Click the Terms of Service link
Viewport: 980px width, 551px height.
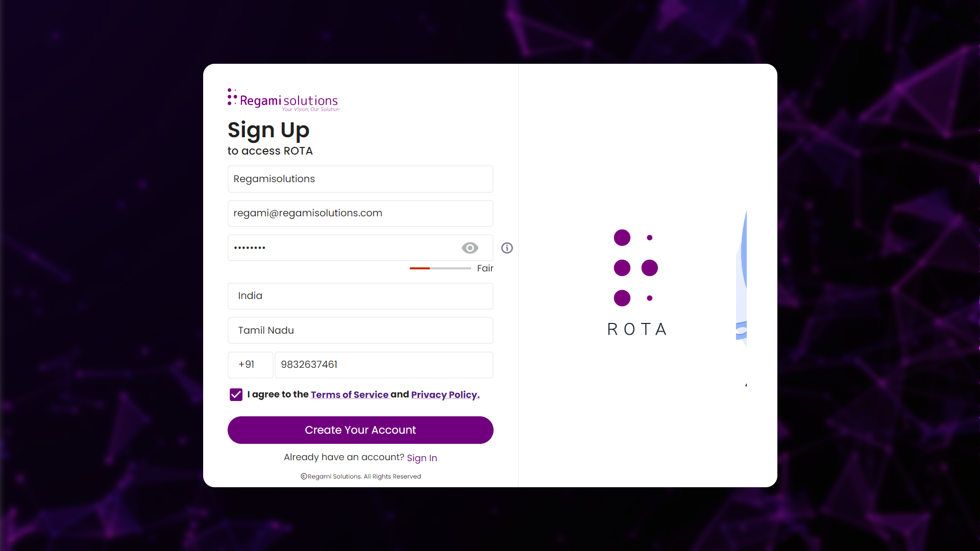pos(349,394)
